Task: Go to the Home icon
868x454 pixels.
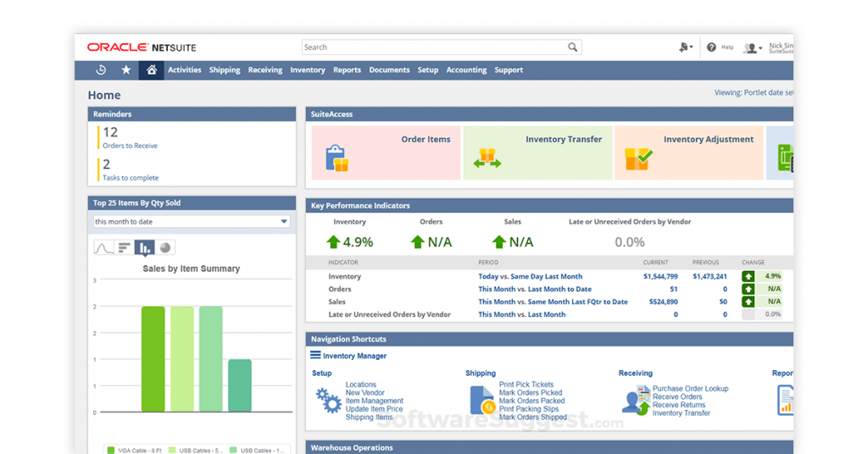Action: coord(151,70)
